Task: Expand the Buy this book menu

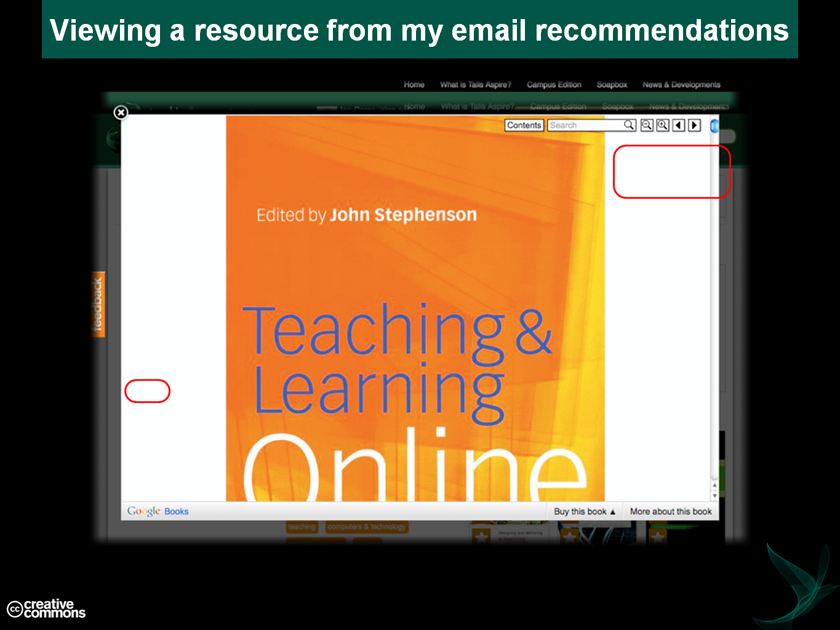Action: [x=584, y=511]
